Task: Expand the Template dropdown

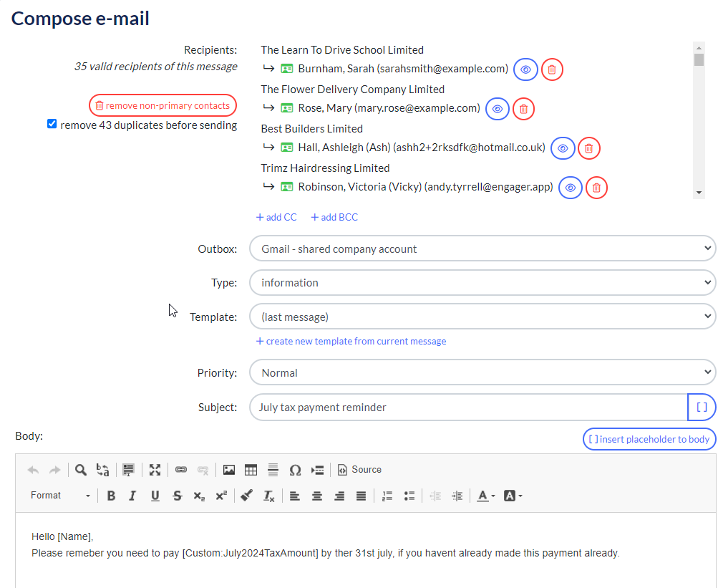Action: (482, 316)
